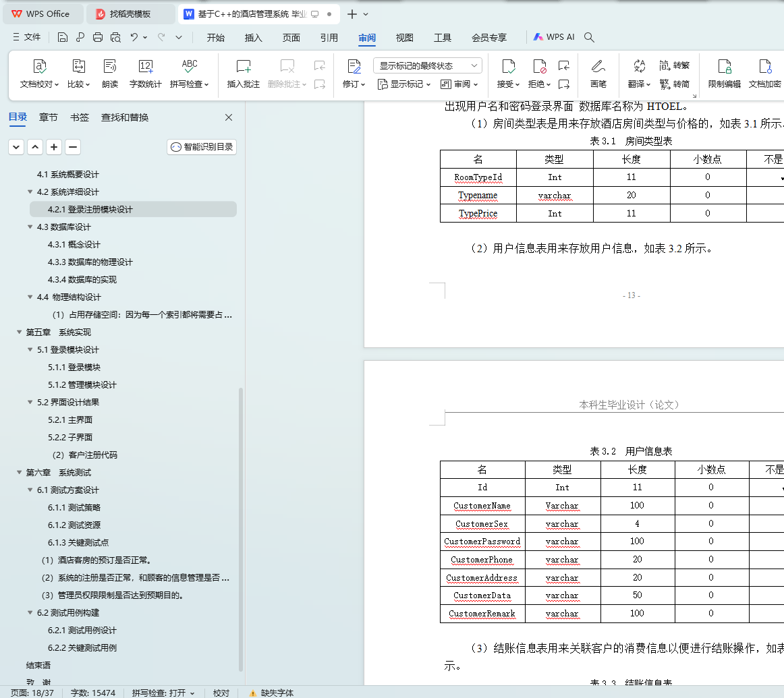784x698 pixels.
Task: Open 显示标记的最终状态 dropdown
Action: (428, 65)
